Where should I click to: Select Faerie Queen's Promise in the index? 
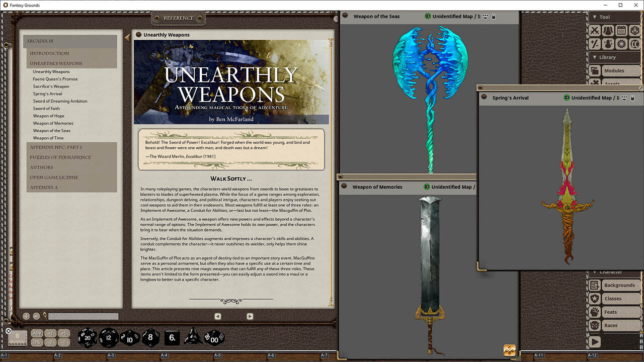(x=55, y=79)
